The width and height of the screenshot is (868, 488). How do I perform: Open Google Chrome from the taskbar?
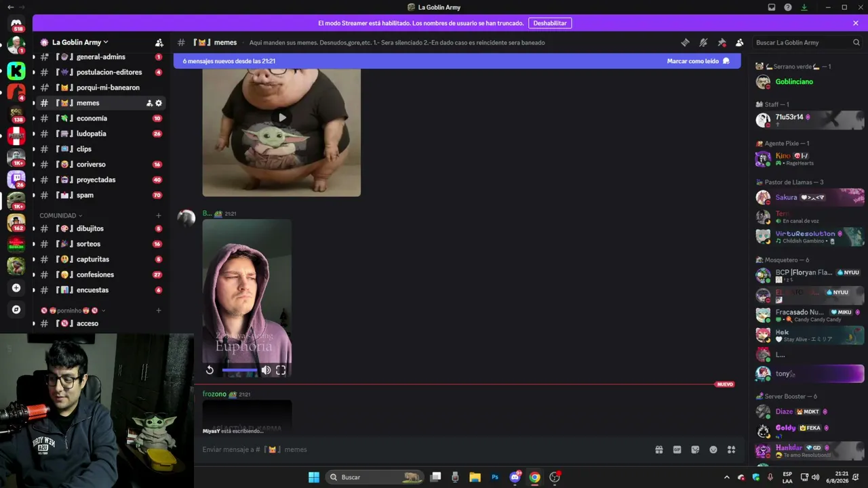pos(535,477)
